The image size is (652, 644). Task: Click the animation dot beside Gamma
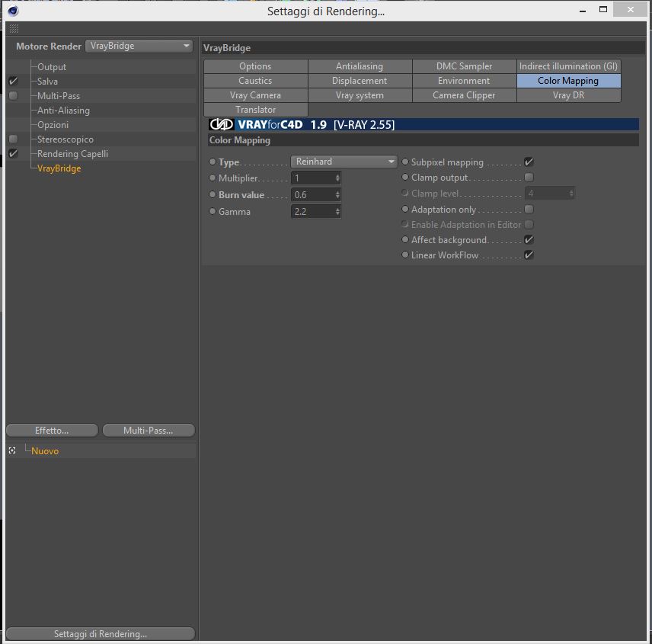pyautogui.click(x=213, y=211)
